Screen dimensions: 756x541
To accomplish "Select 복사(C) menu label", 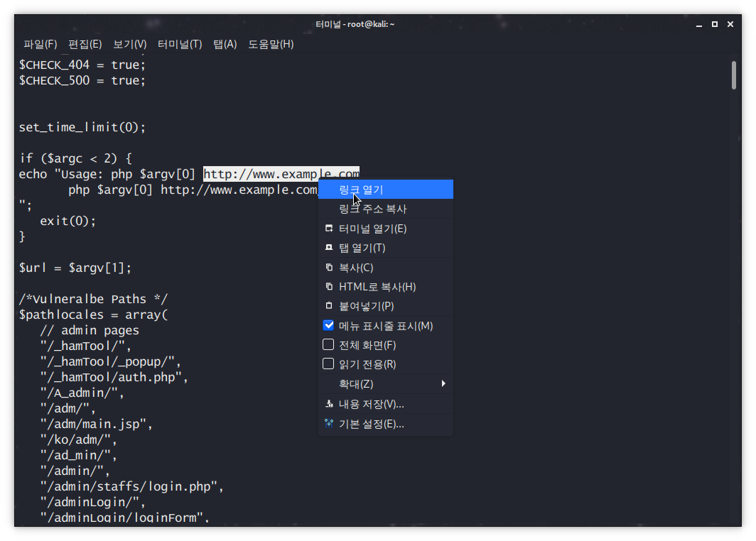I will coord(356,268).
